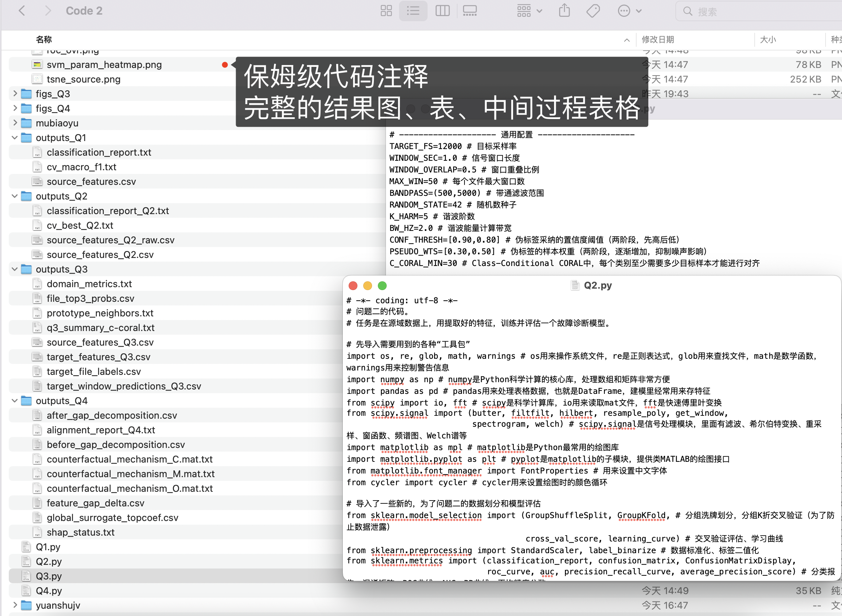Select global_surrogate_topcoef.csv file
Viewport: 842px width, 616px height.
click(112, 518)
